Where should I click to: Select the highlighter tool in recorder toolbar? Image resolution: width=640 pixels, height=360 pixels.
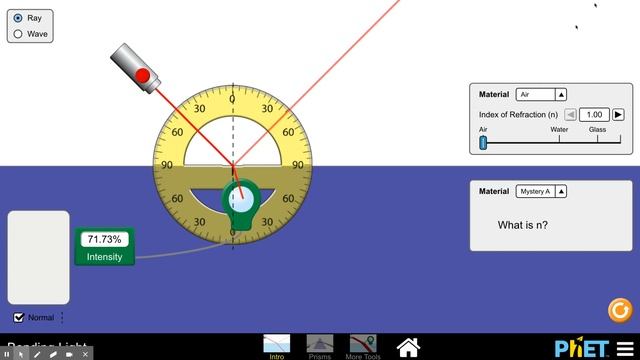[x=53, y=355]
